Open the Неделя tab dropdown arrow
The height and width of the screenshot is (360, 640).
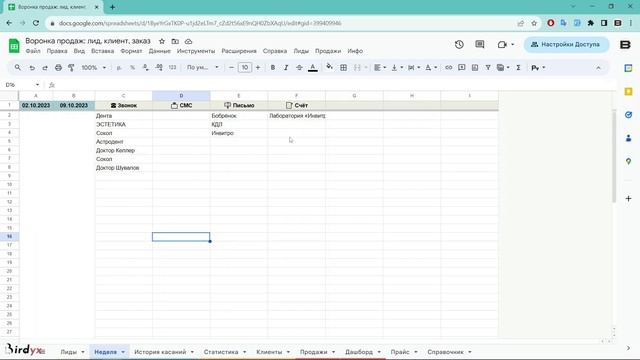(x=123, y=352)
